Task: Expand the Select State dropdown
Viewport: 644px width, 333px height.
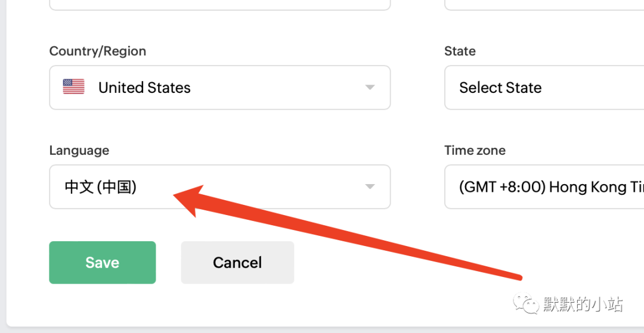Action: [x=544, y=88]
